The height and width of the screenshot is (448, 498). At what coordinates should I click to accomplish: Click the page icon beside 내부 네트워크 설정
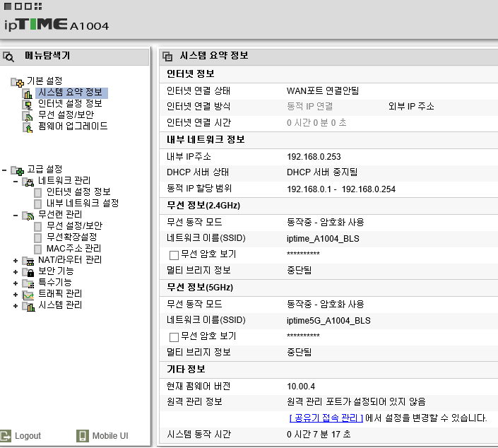point(38,204)
